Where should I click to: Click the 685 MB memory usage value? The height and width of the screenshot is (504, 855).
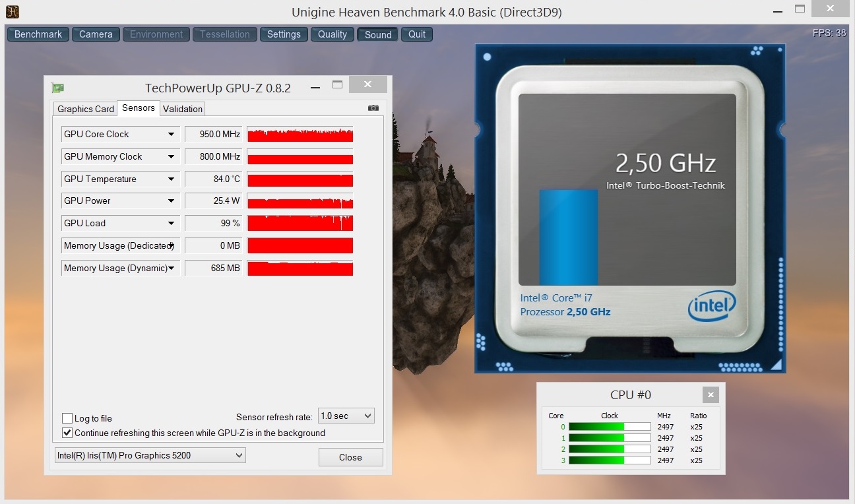pos(213,268)
